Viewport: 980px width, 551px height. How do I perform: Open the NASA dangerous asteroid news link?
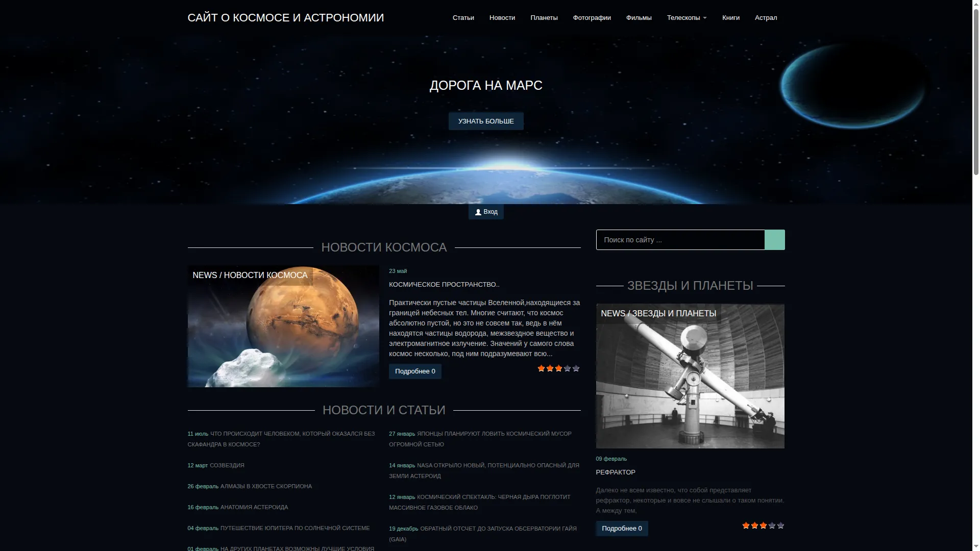click(484, 471)
